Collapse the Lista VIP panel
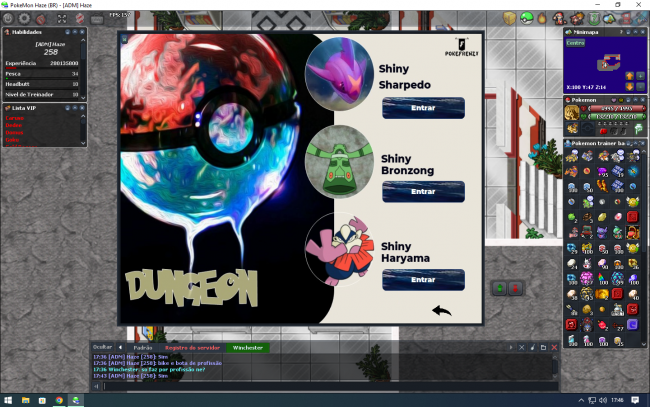Screen dimensions: 650x407 coord(75,108)
